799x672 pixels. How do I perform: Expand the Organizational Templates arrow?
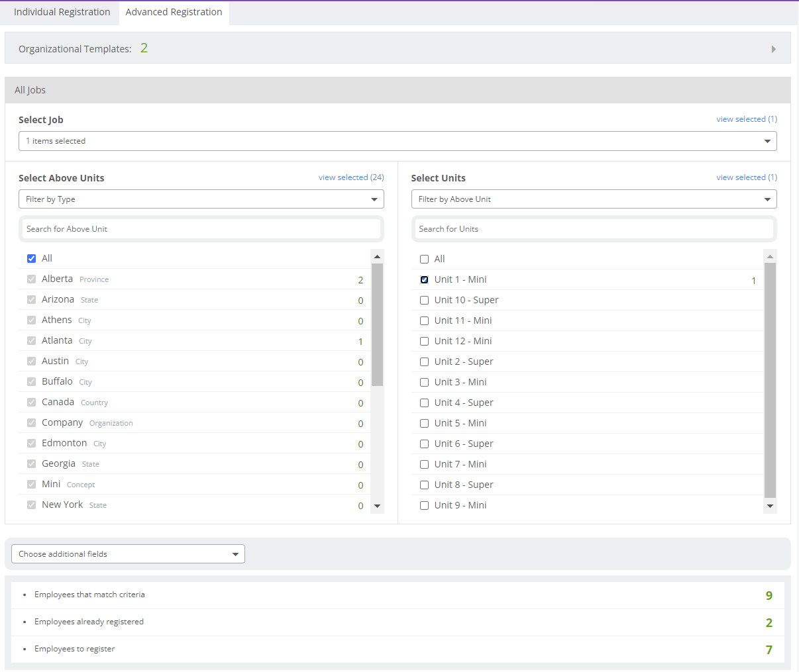pos(773,49)
